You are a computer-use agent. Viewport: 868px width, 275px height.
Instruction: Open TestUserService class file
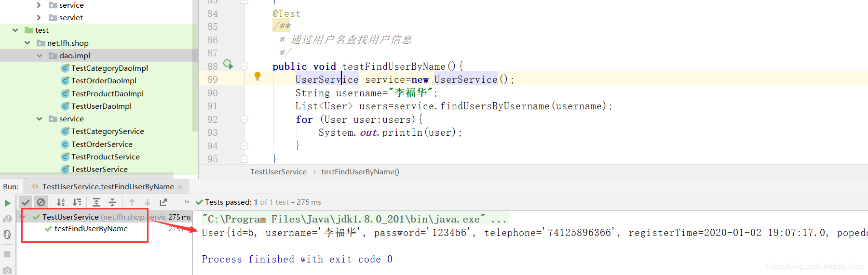(99, 169)
